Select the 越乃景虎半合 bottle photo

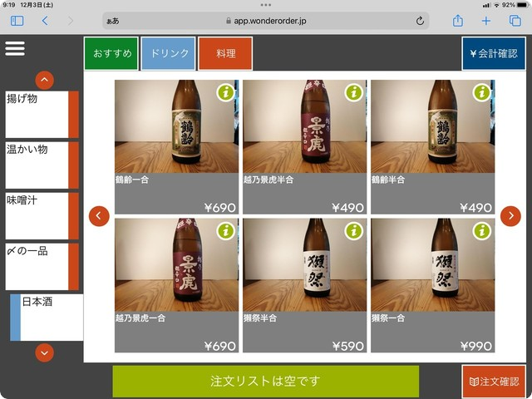pos(305,126)
